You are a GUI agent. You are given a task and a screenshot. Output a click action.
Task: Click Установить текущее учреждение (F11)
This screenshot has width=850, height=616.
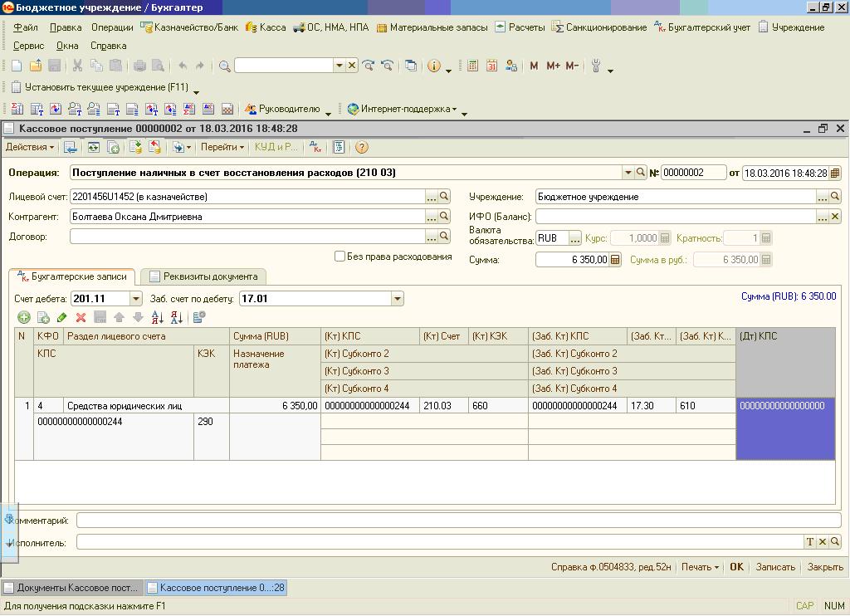click(100, 87)
